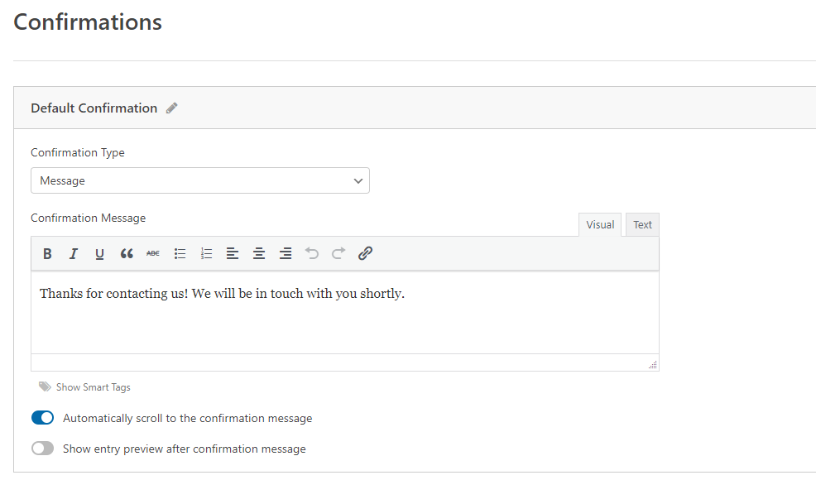
Task: Insert a link in the message
Action: coord(365,254)
